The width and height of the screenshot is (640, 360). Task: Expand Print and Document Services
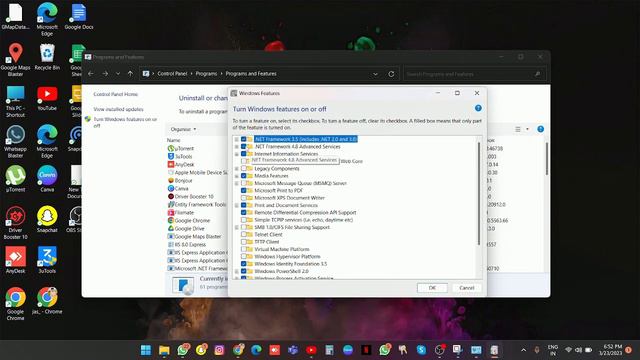pyautogui.click(x=236, y=206)
